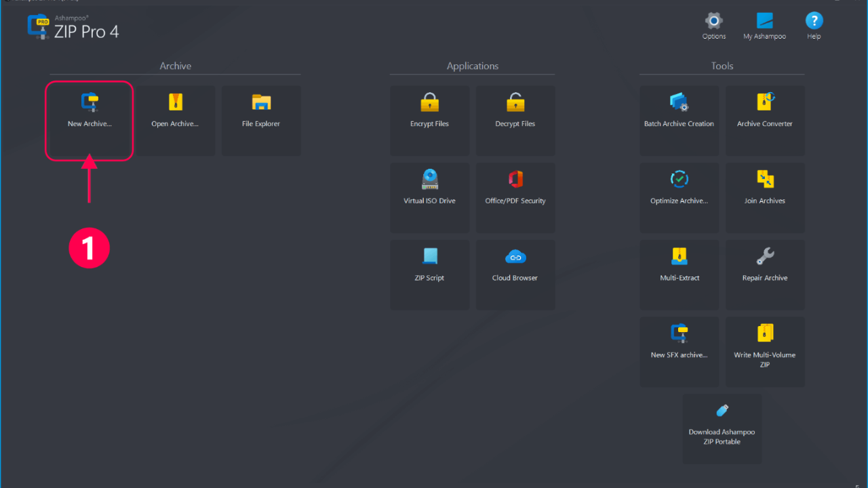Open the Encrypt Files tool

click(429, 121)
